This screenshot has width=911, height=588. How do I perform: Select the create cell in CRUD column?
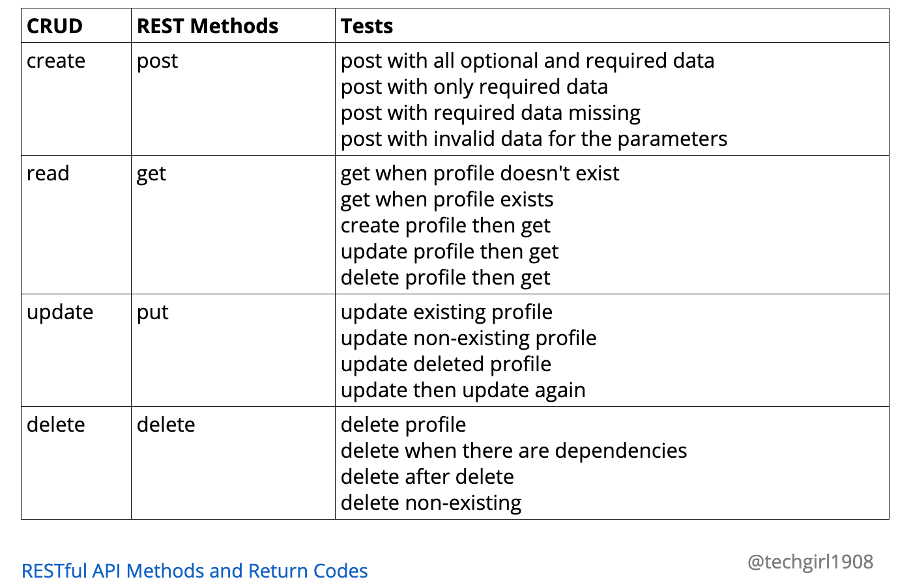coord(56,61)
